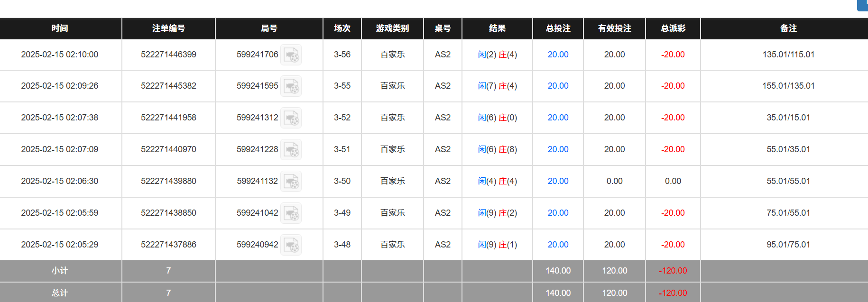Open video icon for round 599241042

[x=291, y=213]
